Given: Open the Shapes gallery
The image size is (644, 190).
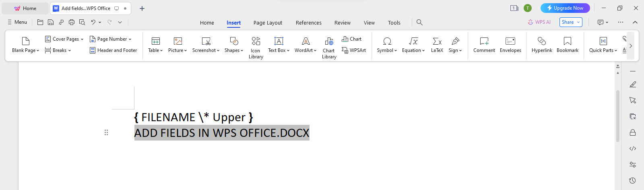Looking at the screenshot, I should 234,45.
